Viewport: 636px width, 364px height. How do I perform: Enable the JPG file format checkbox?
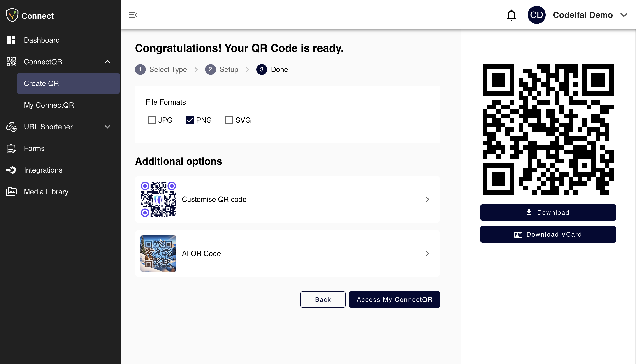152,120
